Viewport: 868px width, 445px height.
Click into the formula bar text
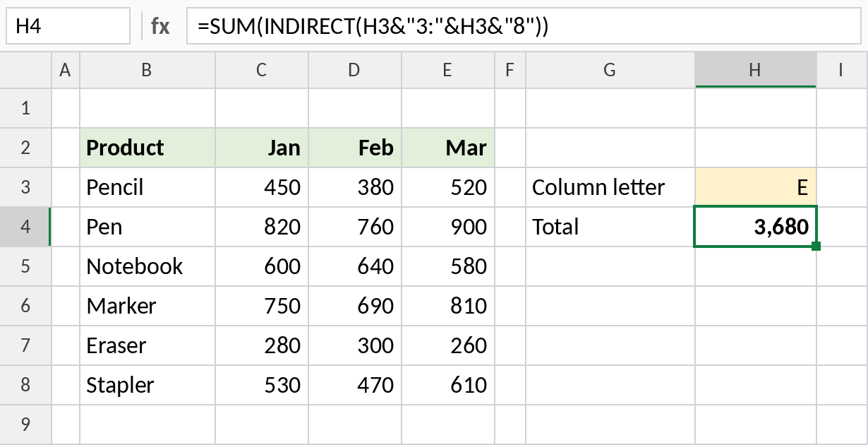click(x=524, y=26)
